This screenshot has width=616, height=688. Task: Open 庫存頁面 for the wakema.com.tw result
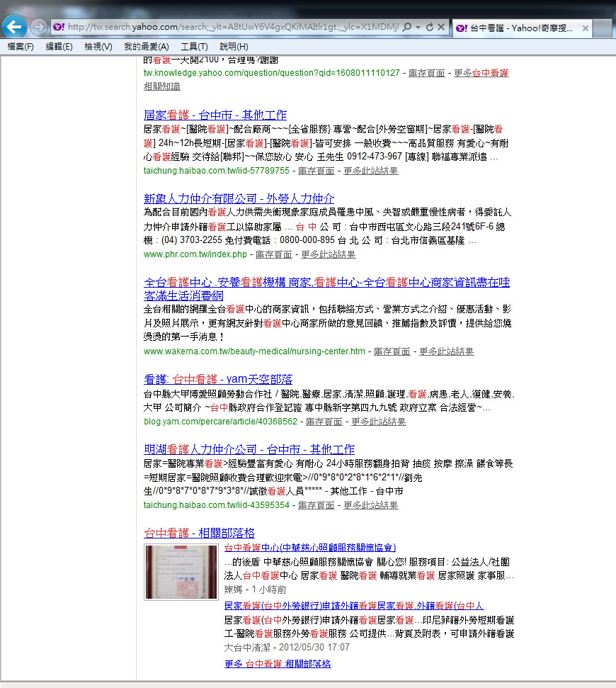coord(392,351)
